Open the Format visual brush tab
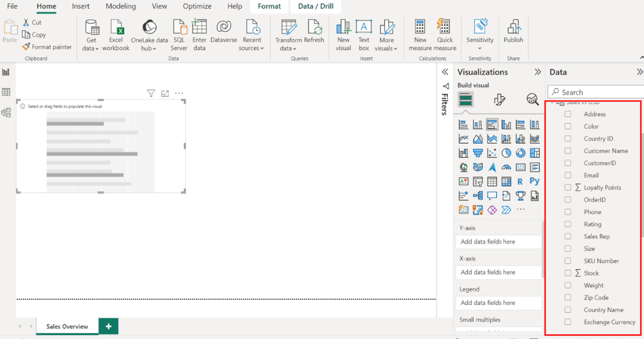Viewport: 644px width, 339px height. pos(499,100)
